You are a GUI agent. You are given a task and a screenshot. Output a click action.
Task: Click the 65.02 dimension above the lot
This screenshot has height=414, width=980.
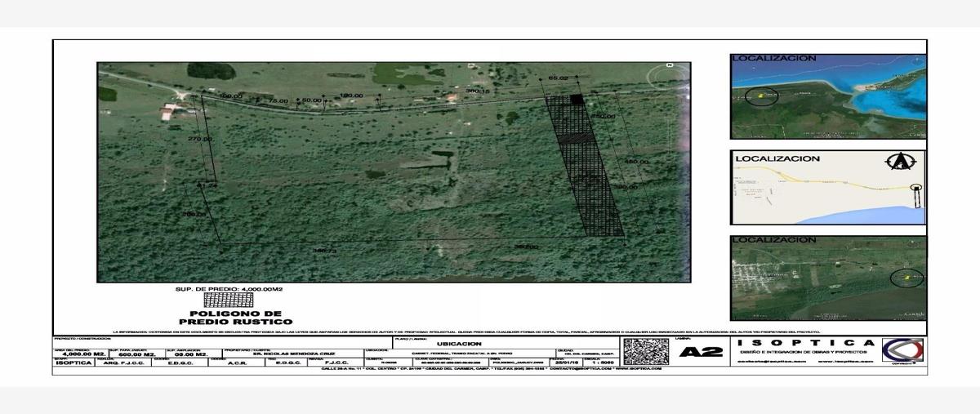pyautogui.click(x=559, y=78)
